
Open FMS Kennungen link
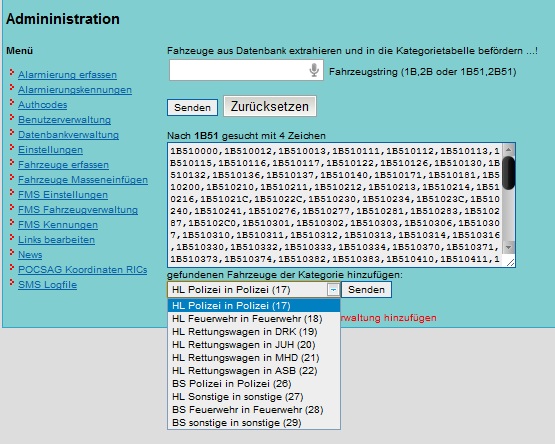(x=58, y=224)
